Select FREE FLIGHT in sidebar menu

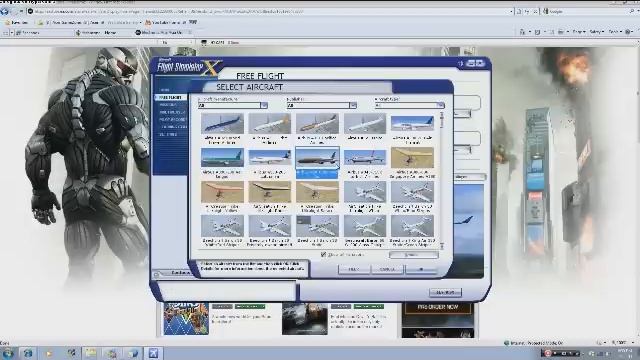click(x=171, y=98)
